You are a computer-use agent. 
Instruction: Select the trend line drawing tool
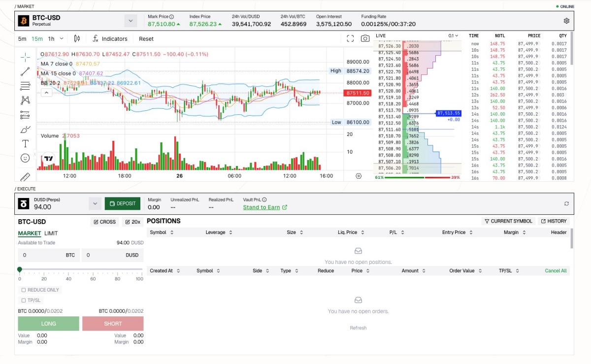tap(25, 72)
